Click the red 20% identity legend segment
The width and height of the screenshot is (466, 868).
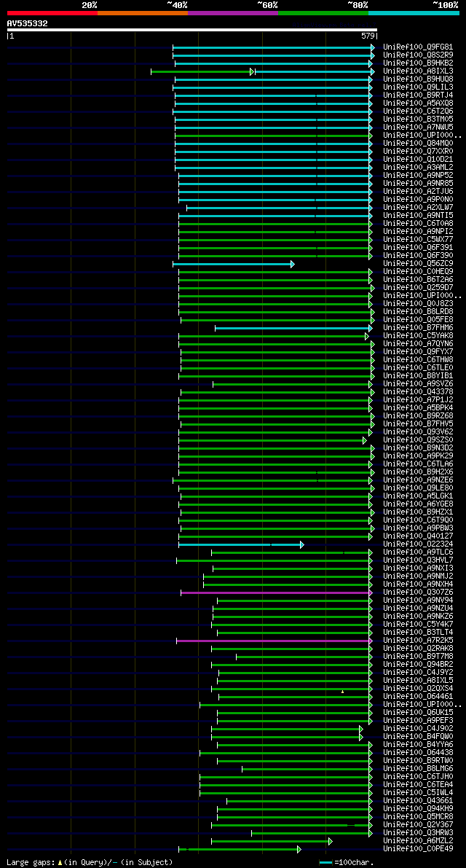(x=52, y=12)
